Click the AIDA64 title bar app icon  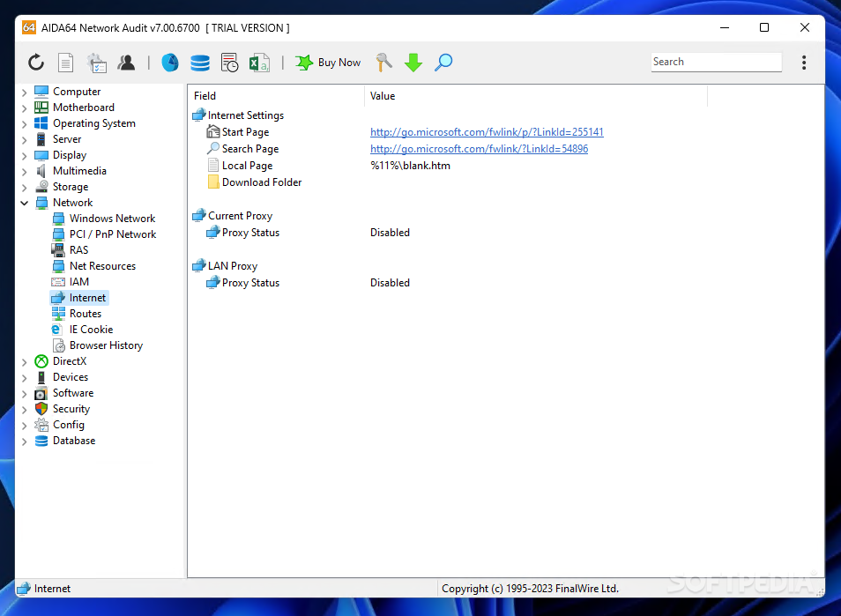click(29, 27)
